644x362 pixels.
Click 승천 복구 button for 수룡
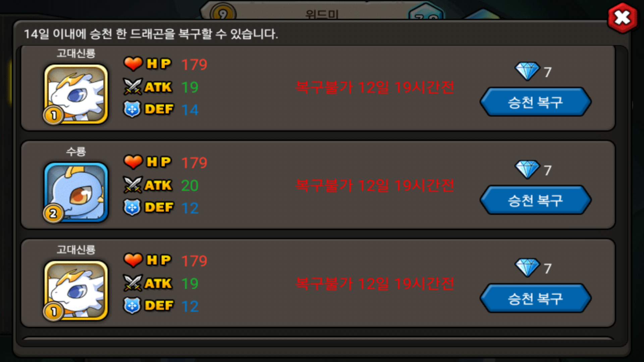coord(535,200)
